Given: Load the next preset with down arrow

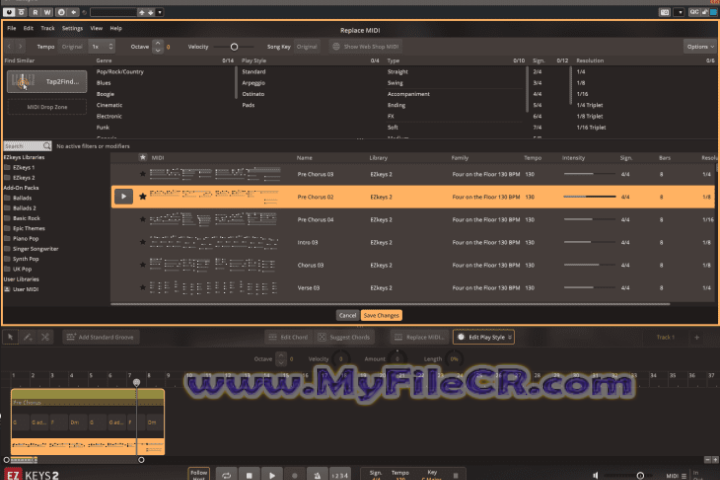Looking at the screenshot, I should 150,12.
